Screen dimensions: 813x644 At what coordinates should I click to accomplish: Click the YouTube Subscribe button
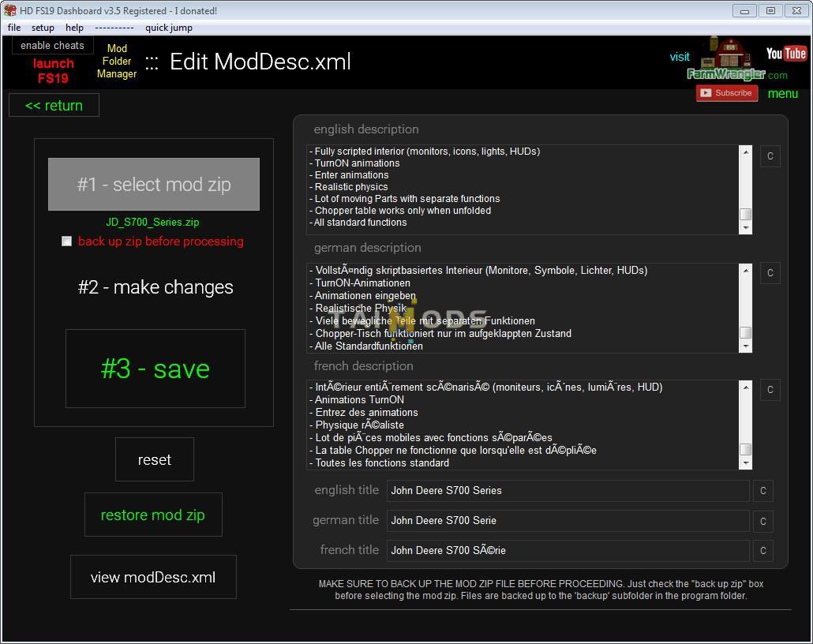point(726,93)
